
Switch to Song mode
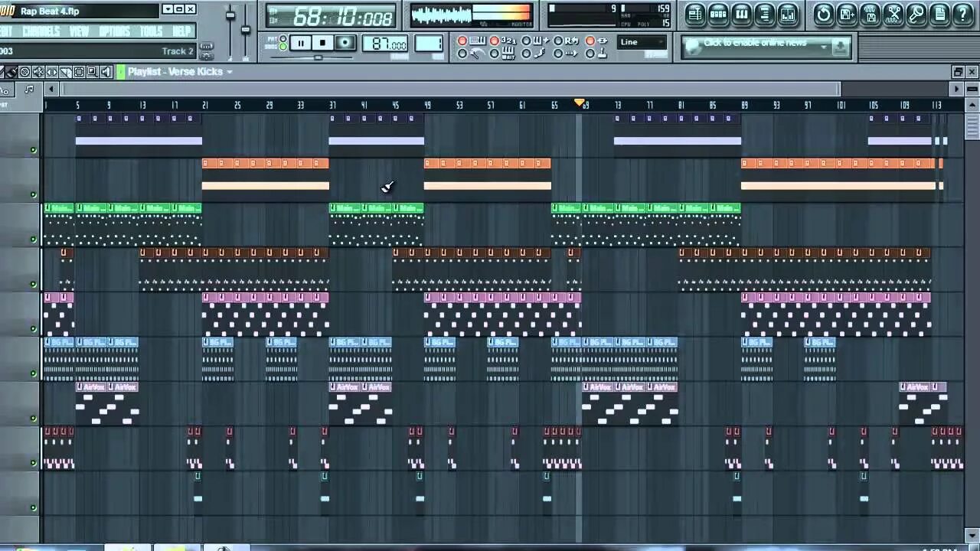click(283, 47)
